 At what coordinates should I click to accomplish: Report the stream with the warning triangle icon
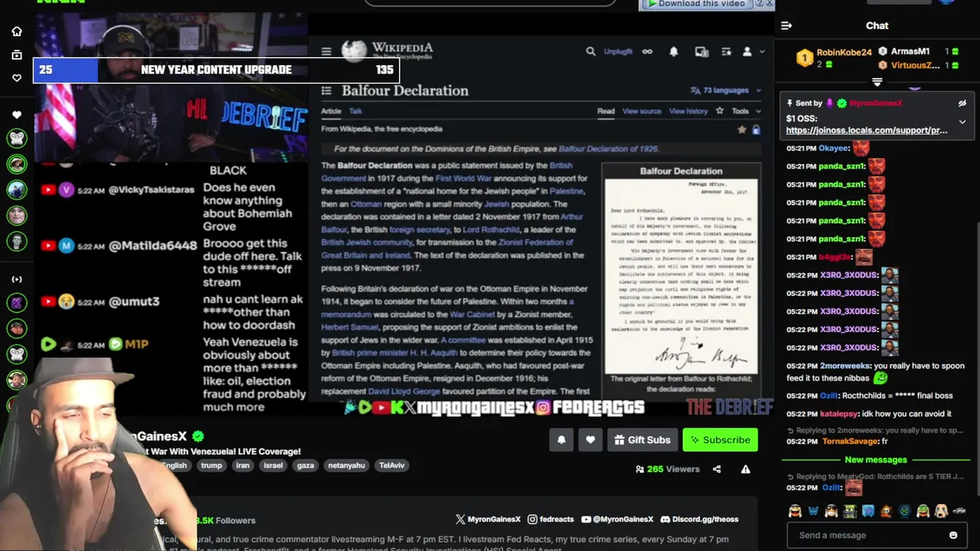pyautogui.click(x=746, y=469)
